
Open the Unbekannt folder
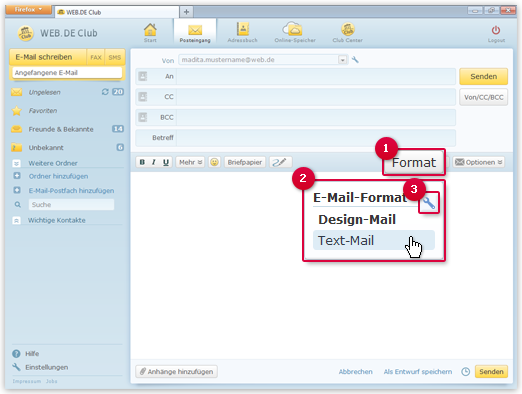click(46, 147)
